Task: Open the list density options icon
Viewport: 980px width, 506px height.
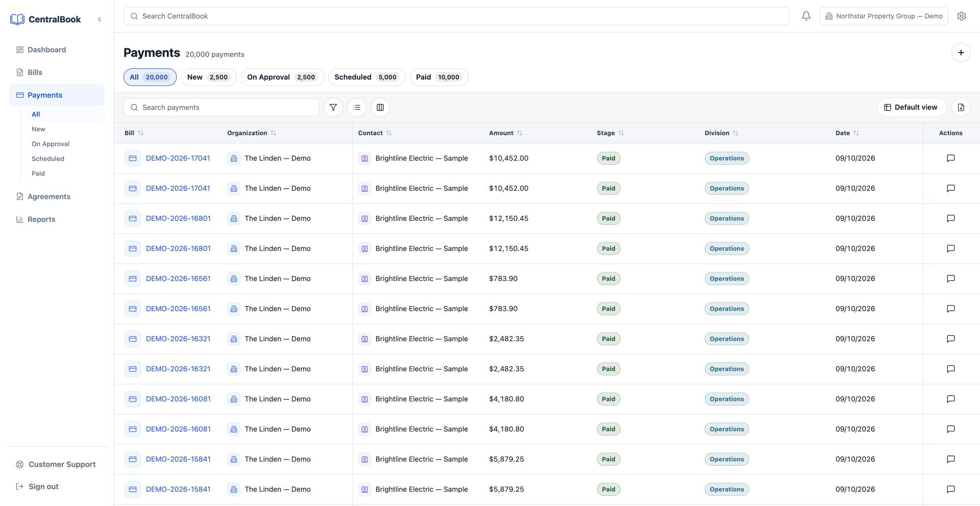Action: 357,107
